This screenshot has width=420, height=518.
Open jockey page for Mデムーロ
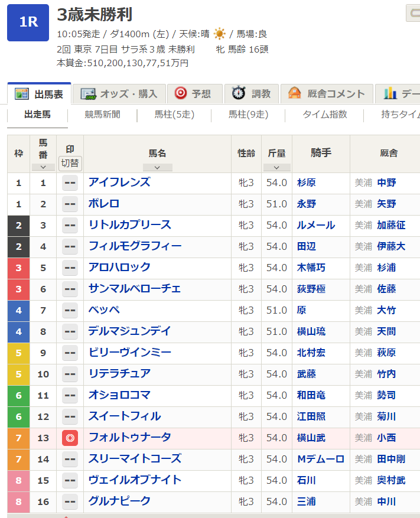point(321,459)
